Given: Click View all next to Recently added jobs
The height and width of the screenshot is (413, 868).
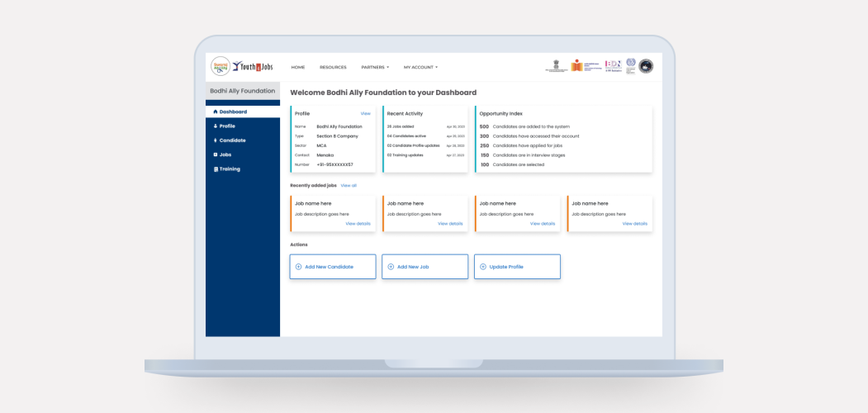Looking at the screenshot, I should coord(349,186).
